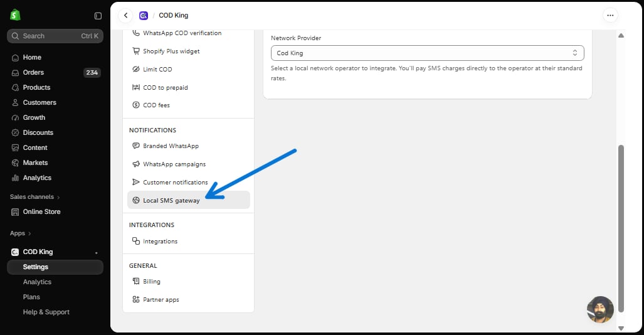This screenshot has height=335, width=644.
Task: Expand the Apps section
Action: click(x=21, y=233)
